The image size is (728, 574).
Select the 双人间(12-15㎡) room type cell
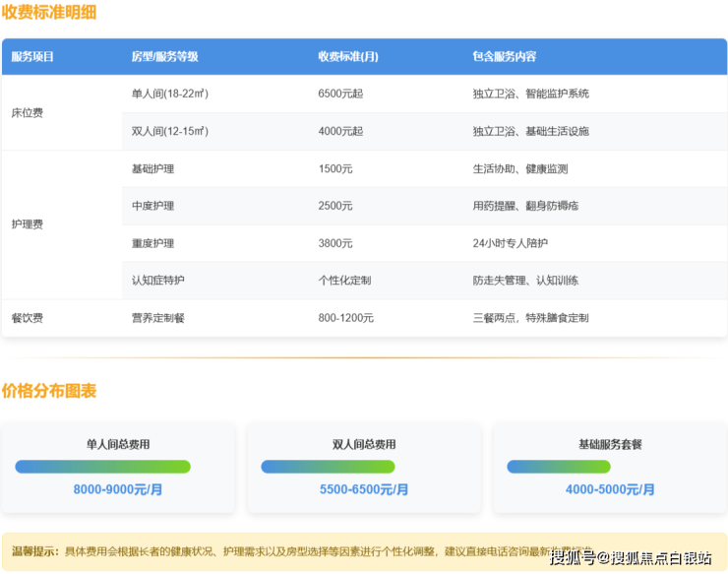169,131
